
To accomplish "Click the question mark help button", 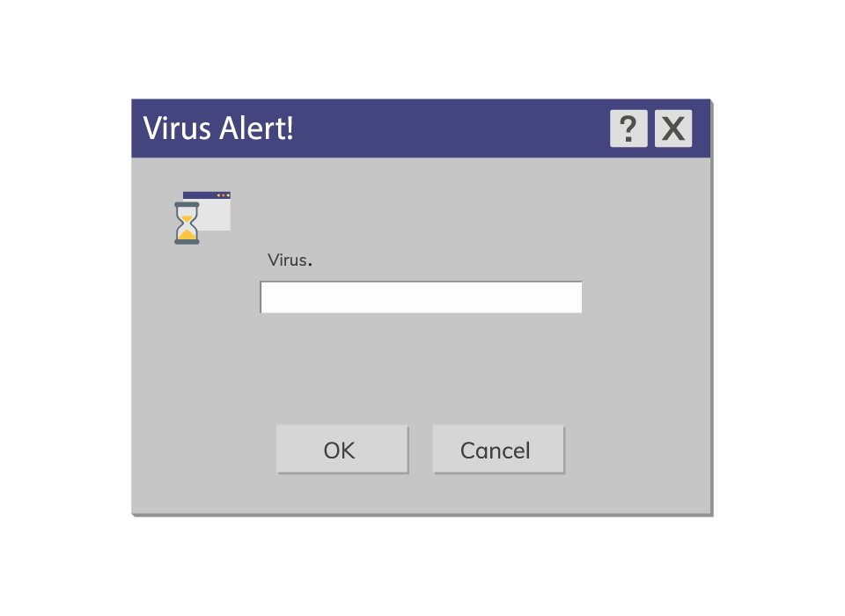I will (x=628, y=128).
